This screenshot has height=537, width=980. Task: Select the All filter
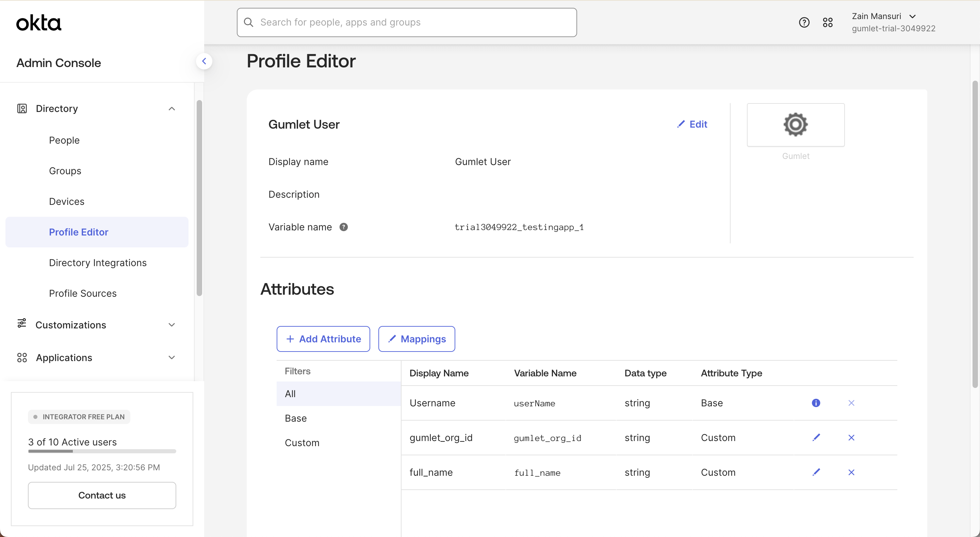339,393
